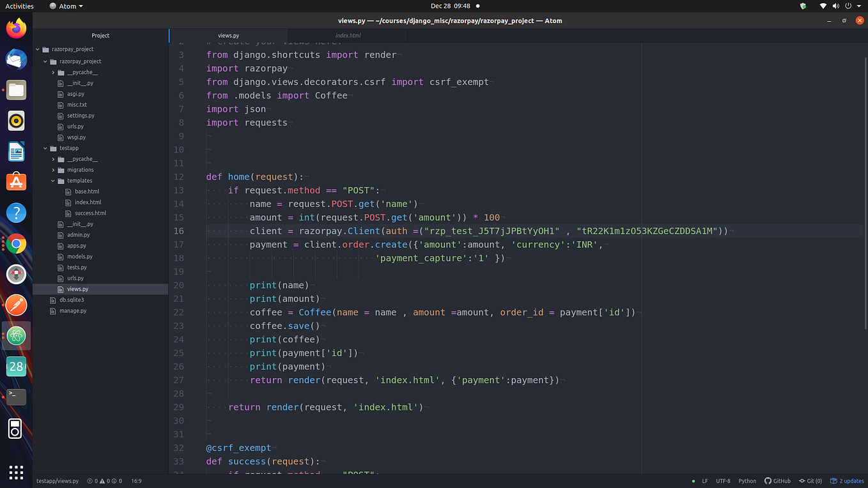Image resolution: width=868 pixels, height=488 pixels.
Task: Open Ubuntu Software dock icon
Action: coord(17,182)
